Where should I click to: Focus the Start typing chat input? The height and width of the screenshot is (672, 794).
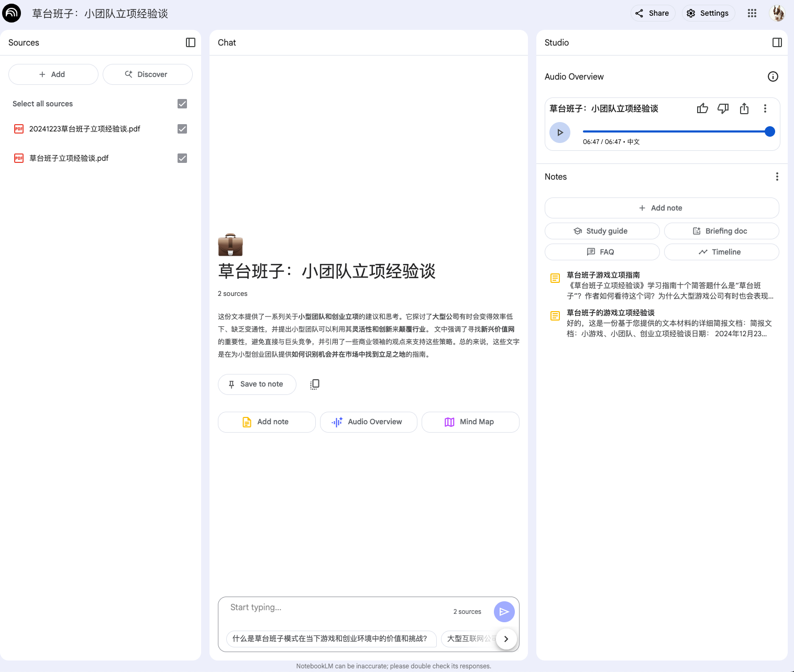pos(335,608)
